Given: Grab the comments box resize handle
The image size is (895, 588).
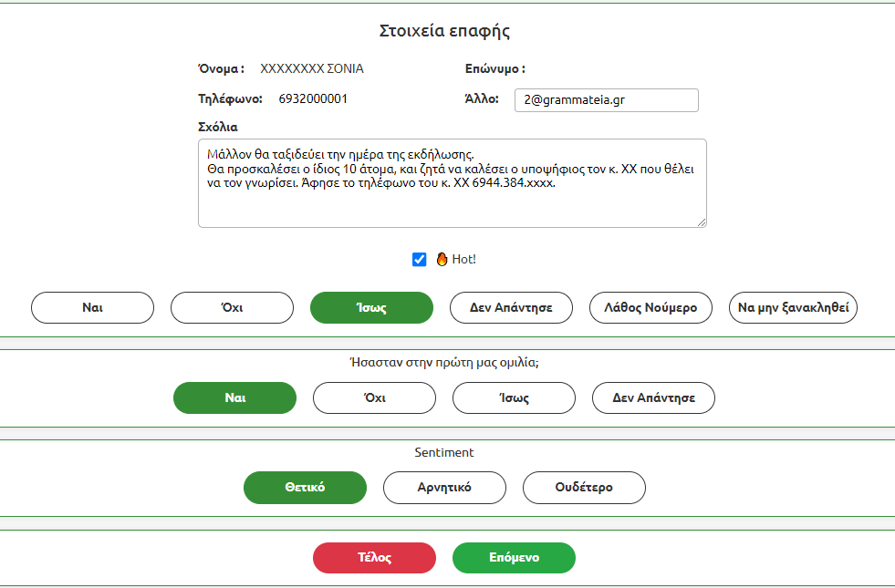Looking at the screenshot, I should point(702,222).
